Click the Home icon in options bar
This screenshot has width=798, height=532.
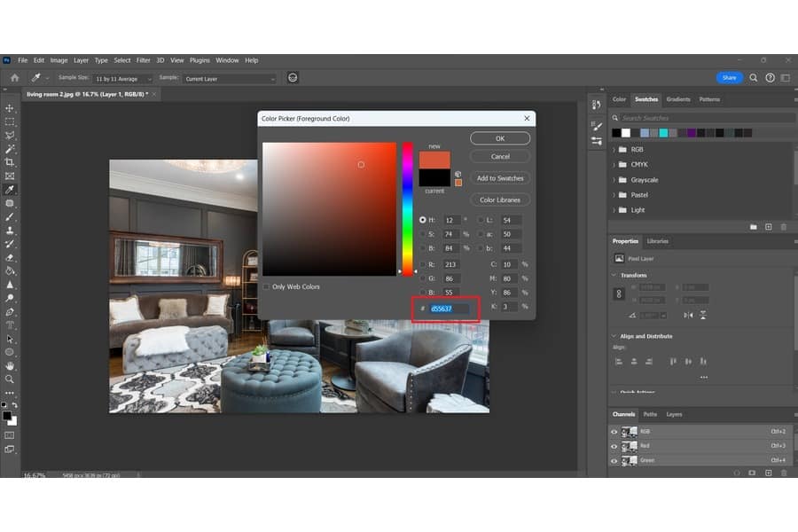click(x=15, y=78)
